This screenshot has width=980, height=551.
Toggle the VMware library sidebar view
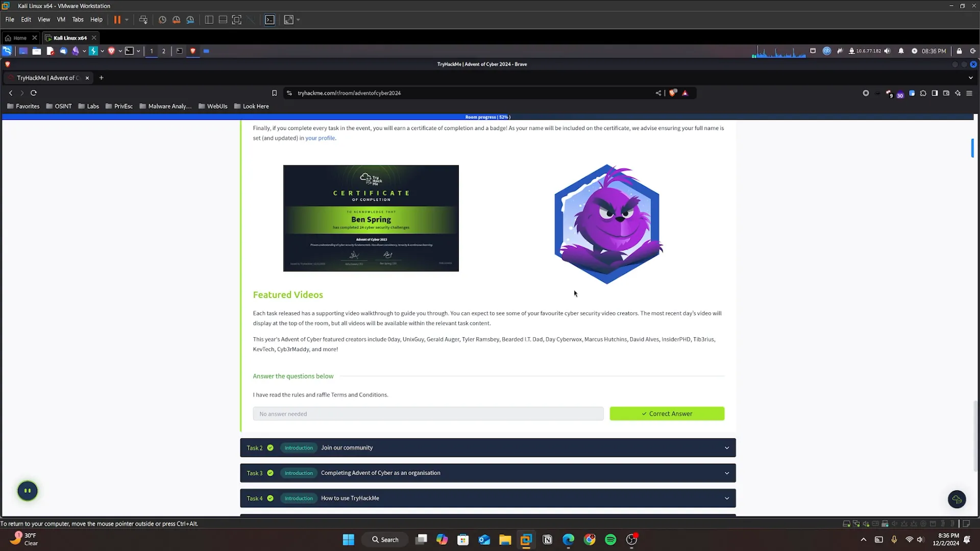click(x=209, y=20)
